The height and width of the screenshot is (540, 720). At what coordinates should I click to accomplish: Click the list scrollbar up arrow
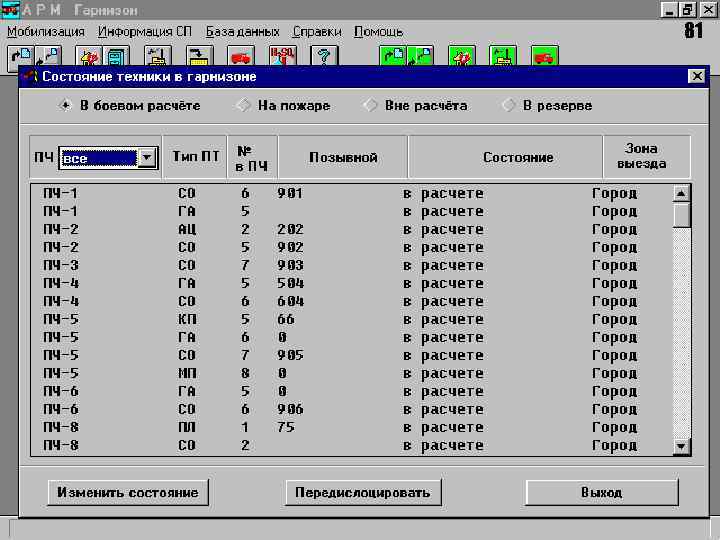(x=681, y=193)
